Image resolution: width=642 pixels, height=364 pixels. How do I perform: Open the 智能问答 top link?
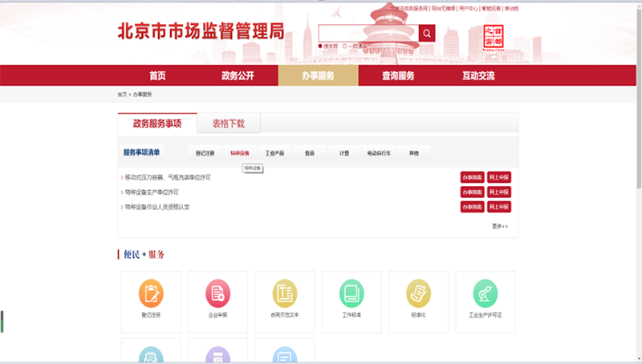(x=491, y=8)
